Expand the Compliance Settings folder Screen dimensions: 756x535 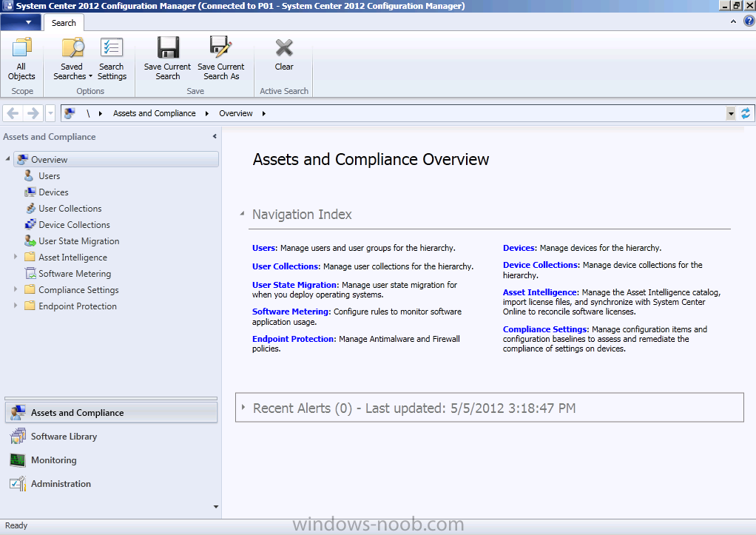16,289
